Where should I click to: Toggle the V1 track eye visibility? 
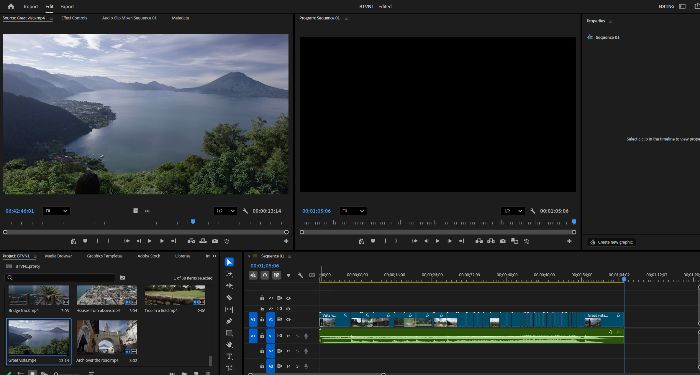pyautogui.click(x=288, y=320)
